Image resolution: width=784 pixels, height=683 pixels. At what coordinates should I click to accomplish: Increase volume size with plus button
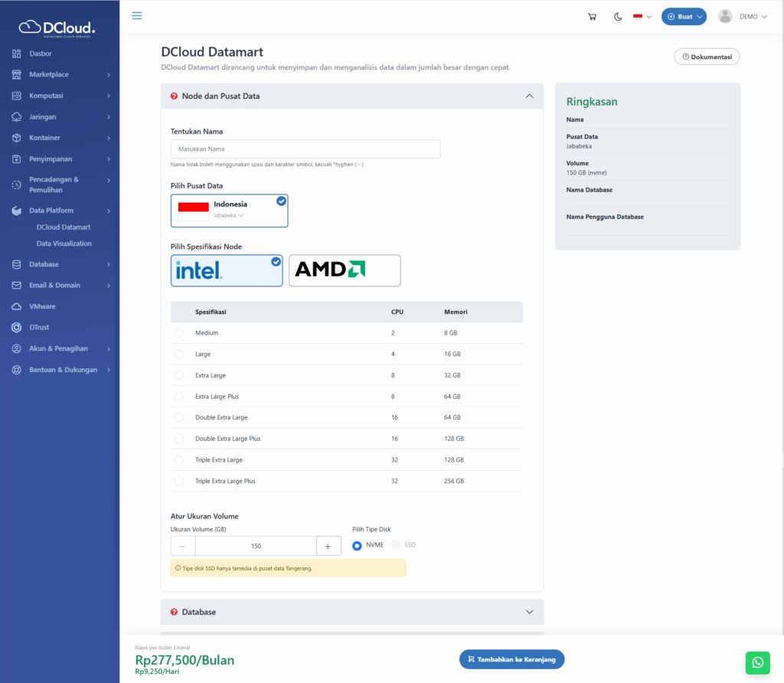[x=328, y=546]
